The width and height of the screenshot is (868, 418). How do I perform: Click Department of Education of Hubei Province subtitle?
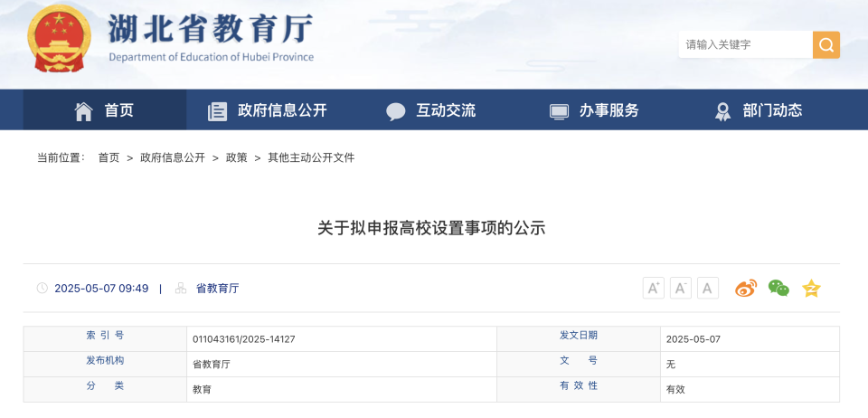(212, 57)
